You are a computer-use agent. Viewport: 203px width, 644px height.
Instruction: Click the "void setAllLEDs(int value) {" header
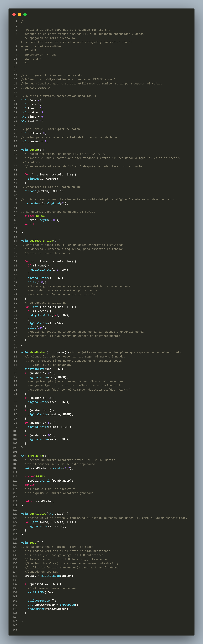click(x=45, y=514)
